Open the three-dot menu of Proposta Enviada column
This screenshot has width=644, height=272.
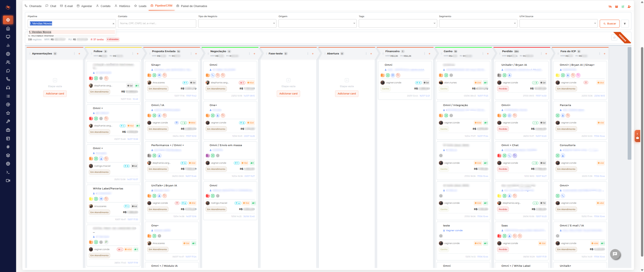click(x=191, y=54)
